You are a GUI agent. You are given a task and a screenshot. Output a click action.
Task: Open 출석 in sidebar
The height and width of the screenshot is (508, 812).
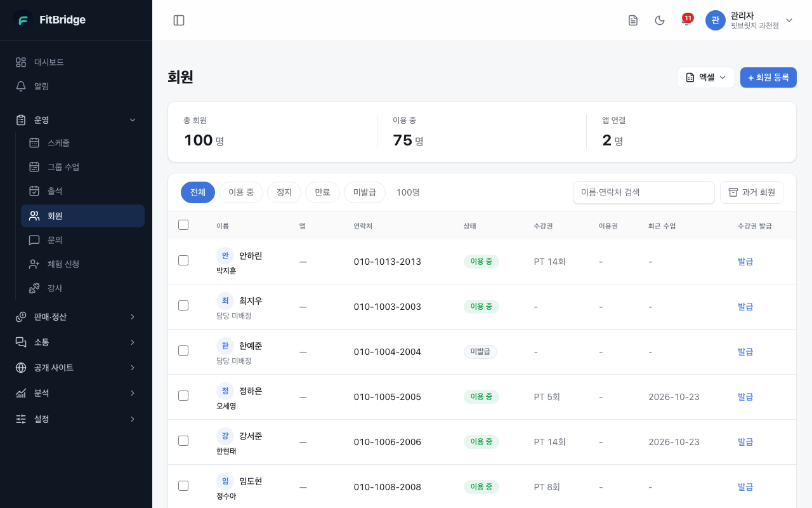(82, 191)
